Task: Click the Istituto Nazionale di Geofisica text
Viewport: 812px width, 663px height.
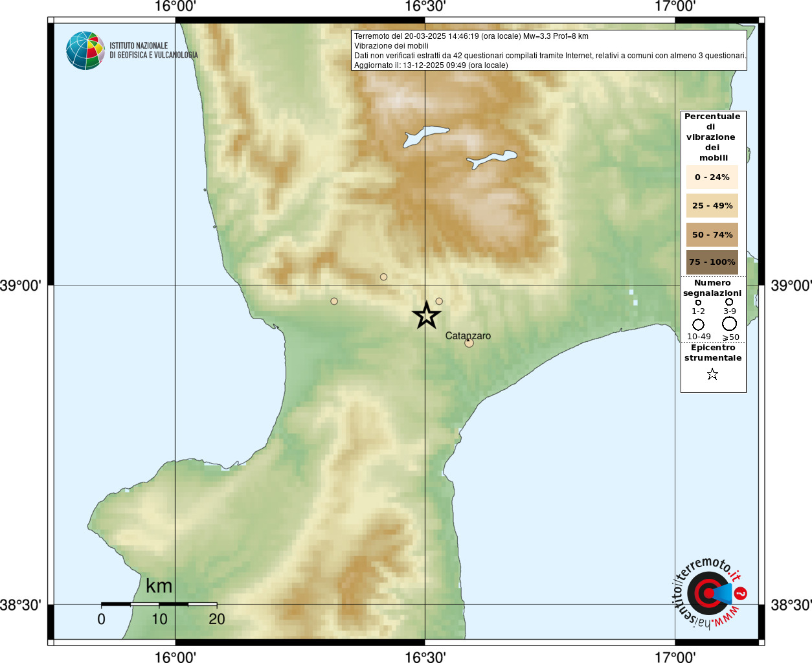Action: point(153,51)
